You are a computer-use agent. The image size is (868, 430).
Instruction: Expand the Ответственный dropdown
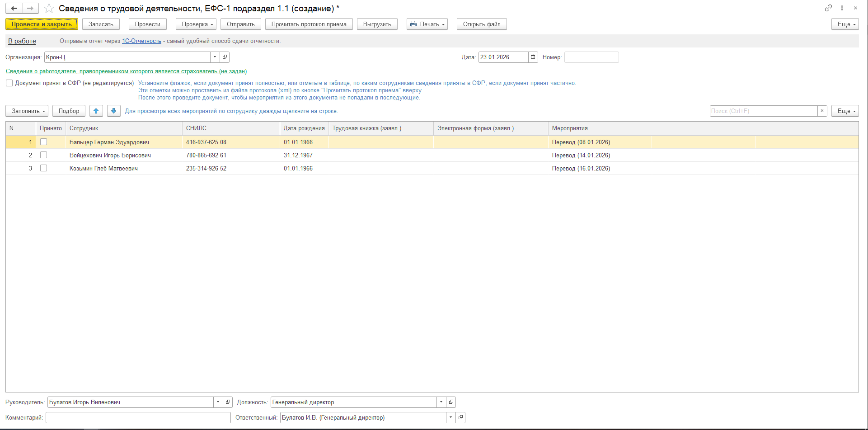point(450,418)
